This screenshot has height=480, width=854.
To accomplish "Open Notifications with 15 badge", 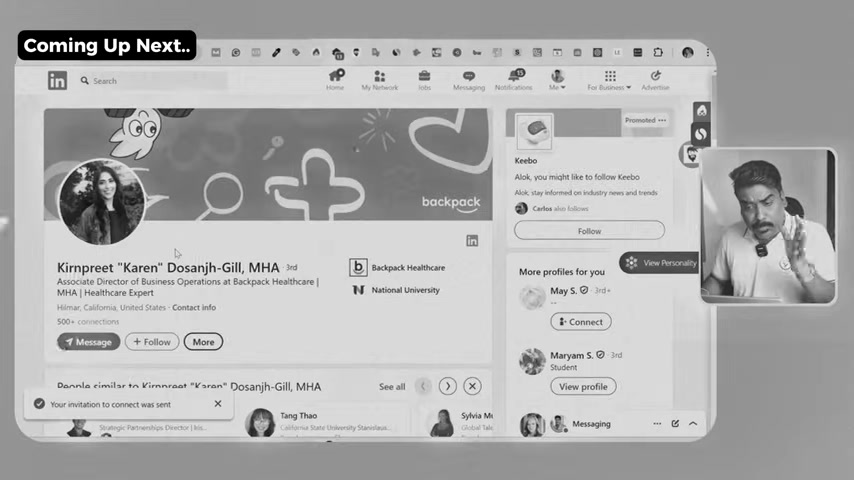I will 514,80.
